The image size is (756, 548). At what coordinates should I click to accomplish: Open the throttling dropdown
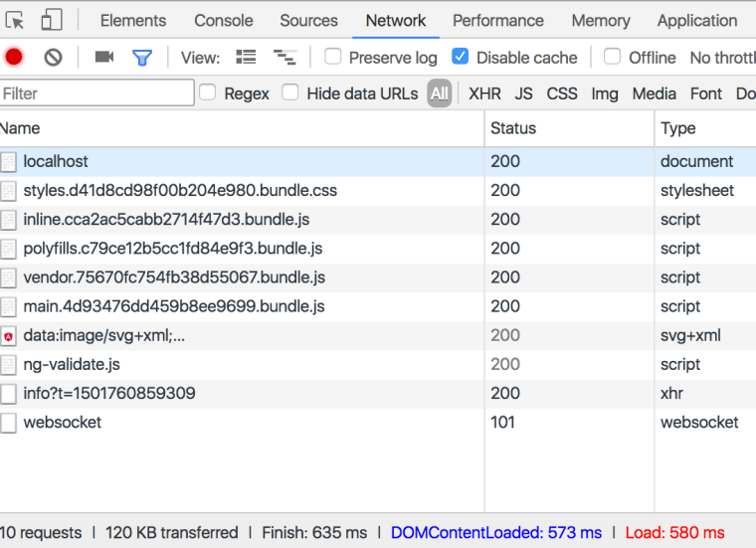point(722,58)
